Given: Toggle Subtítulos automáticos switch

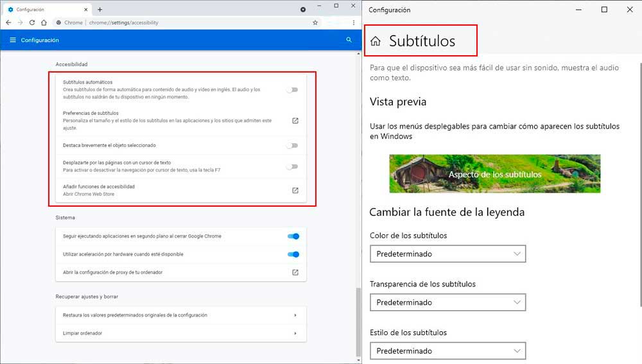Looking at the screenshot, I should coord(292,90).
